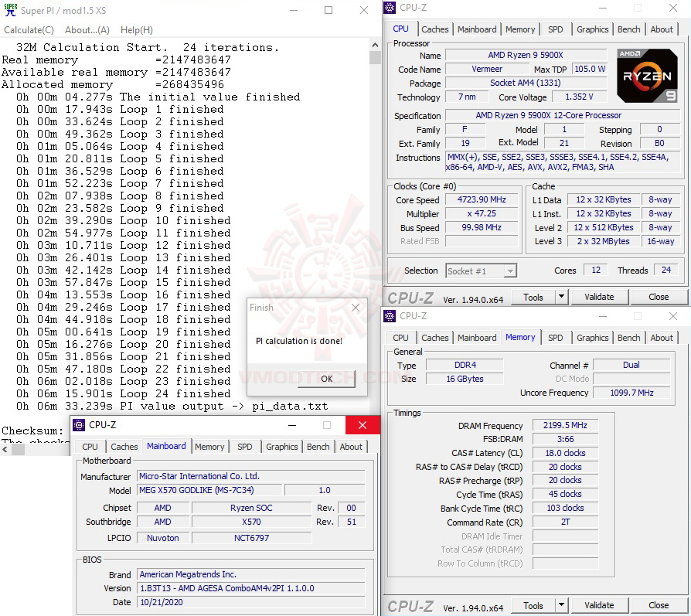
Task: Click the top CPU-Z window title icon
Action: click(390, 8)
